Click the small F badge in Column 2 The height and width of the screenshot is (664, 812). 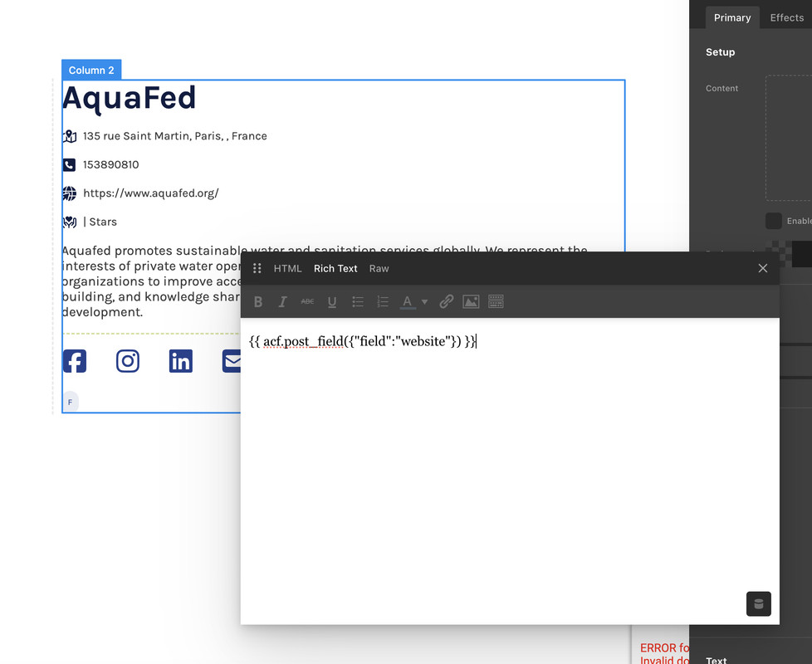click(71, 402)
